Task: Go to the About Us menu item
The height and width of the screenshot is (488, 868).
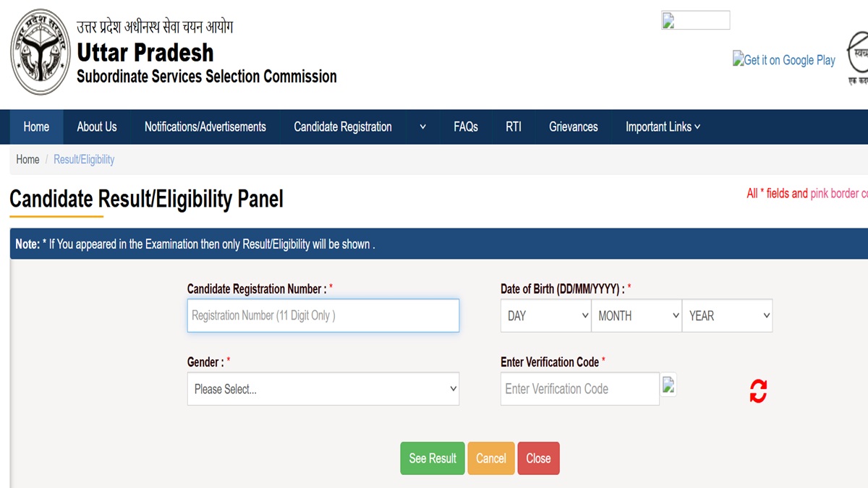Action: point(96,127)
